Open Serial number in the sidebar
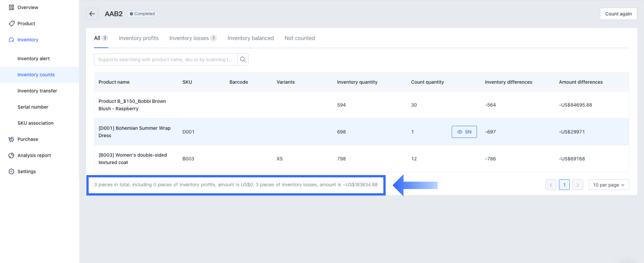Image resolution: width=644 pixels, height=263 pixels. point(33,107)
